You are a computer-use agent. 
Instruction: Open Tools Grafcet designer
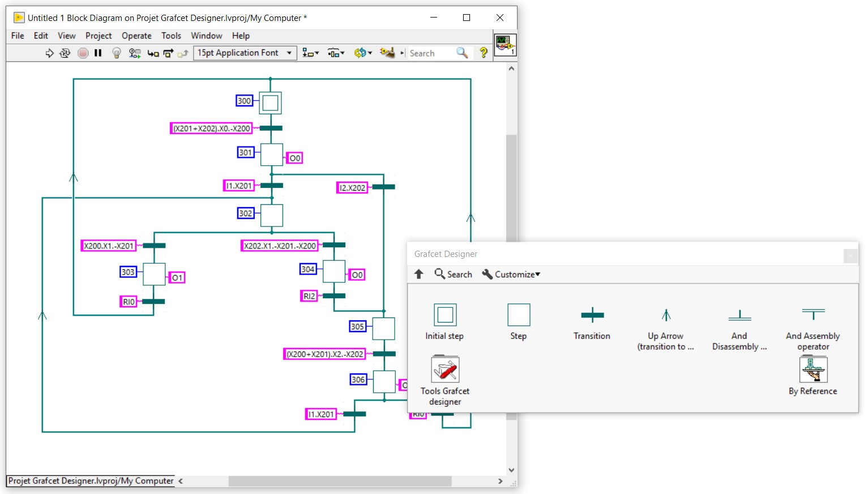tap(444, 368)
